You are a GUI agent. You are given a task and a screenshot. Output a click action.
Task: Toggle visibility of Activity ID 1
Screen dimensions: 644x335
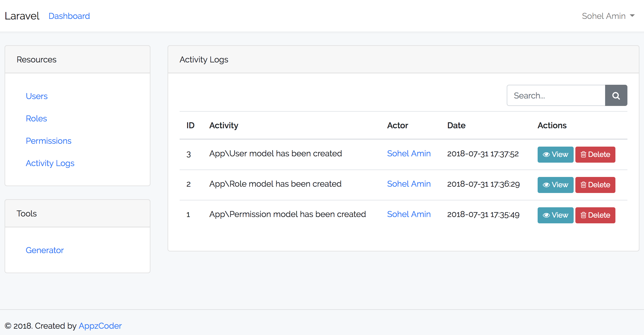(555, 215)
